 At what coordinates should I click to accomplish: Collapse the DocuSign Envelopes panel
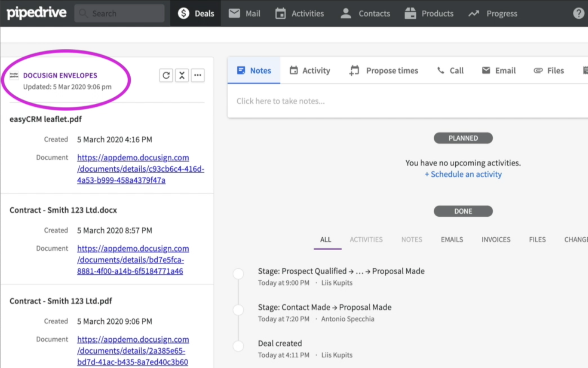coord(182,75)
